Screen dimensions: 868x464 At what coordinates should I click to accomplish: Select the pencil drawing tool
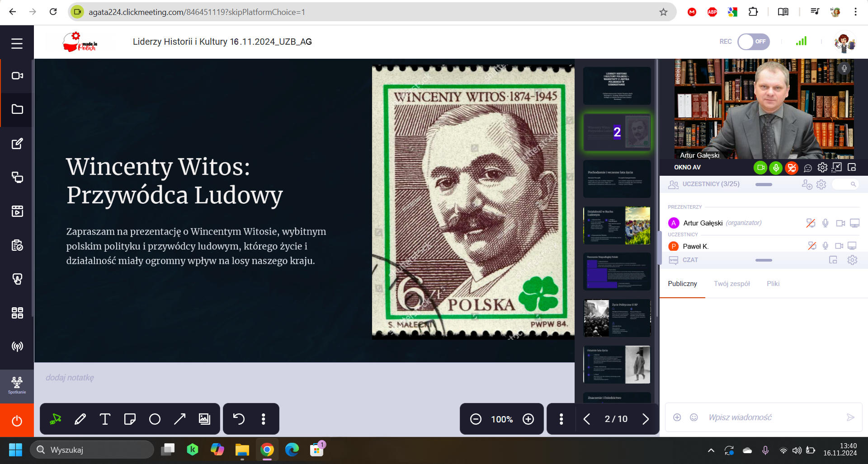80,419
